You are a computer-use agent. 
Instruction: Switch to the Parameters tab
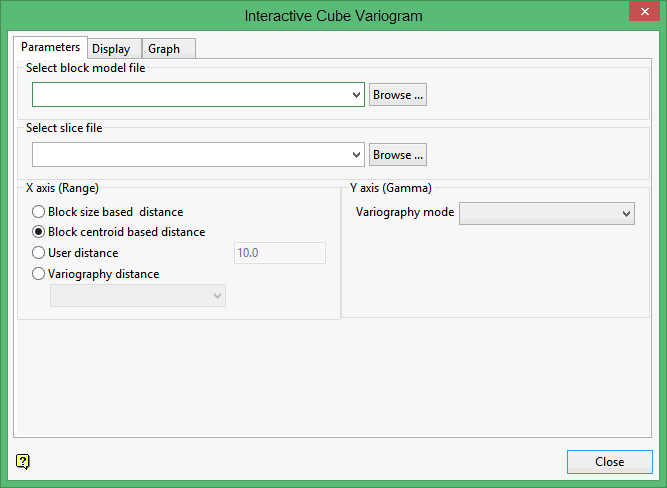50,47
